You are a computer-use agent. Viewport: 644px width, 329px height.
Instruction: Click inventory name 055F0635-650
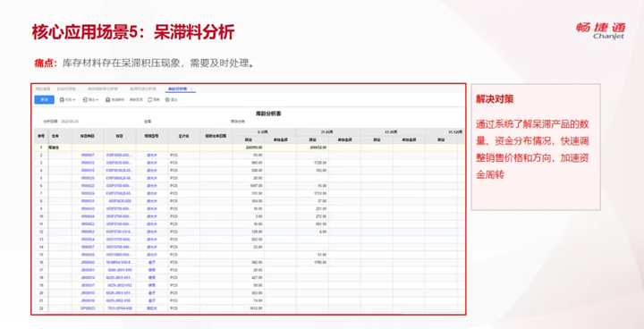pos(120,201)
